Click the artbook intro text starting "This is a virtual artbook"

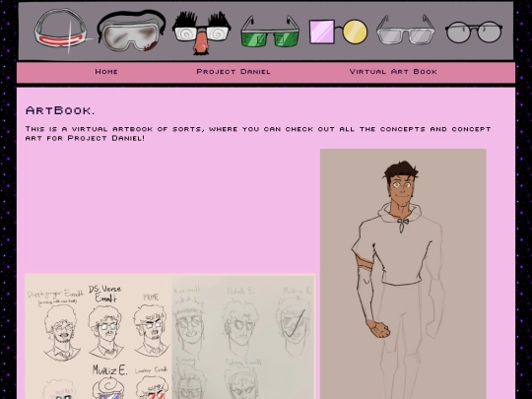258,133
